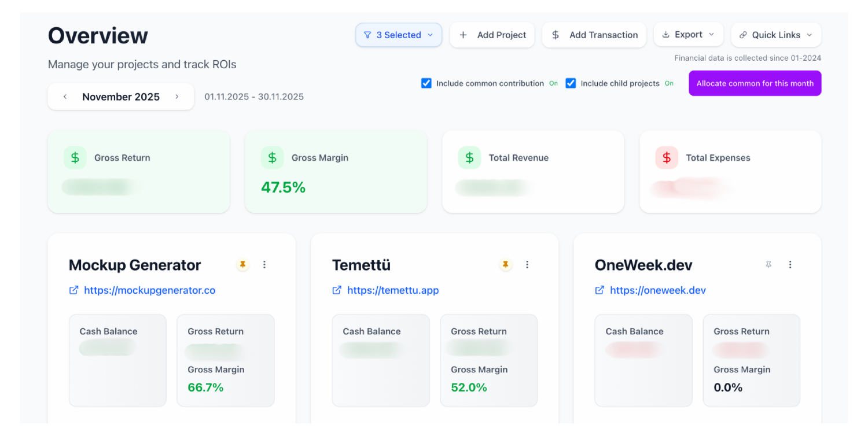Image resolution: width=868 pixels, height=436 pixels.
Task: Open the three-dot menu on OneWeek.dev card
Action: coord(790,265)
